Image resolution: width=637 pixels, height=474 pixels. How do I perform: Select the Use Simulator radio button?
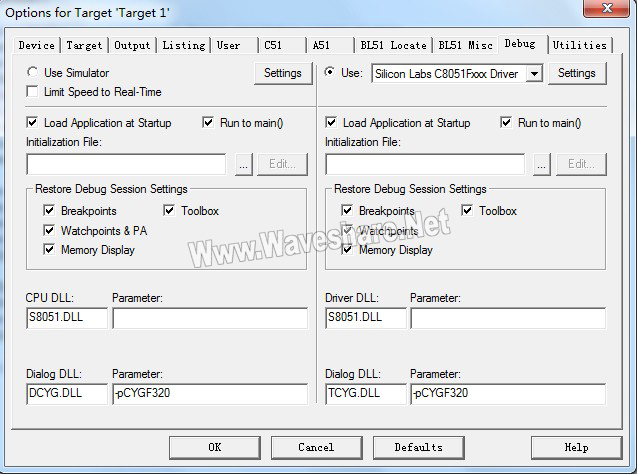pyautogui.click(x=33, y=73)
